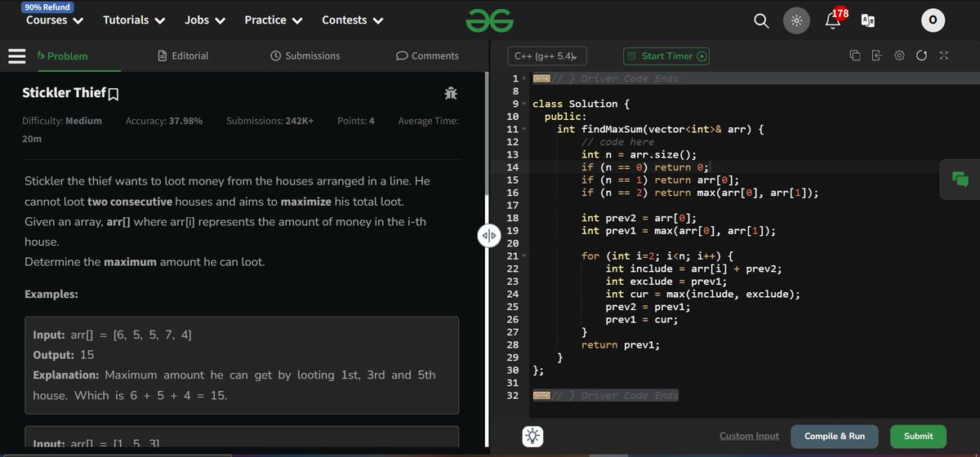Open editor settings gear

[x=899, y=55]
